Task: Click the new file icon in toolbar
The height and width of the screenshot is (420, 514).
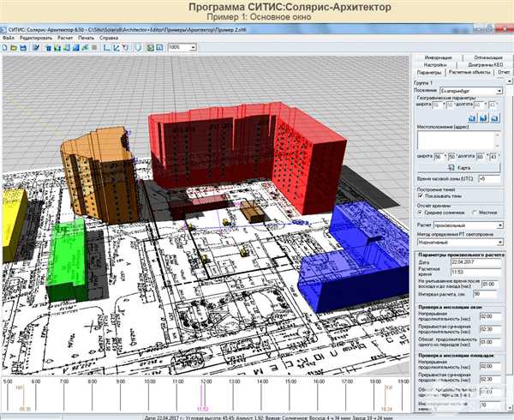Action: 5,47
